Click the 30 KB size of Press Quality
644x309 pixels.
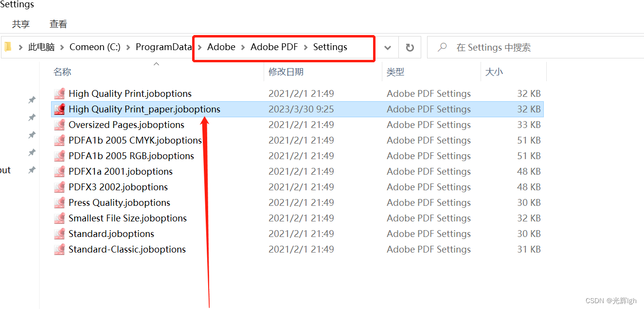coord(529,202)
